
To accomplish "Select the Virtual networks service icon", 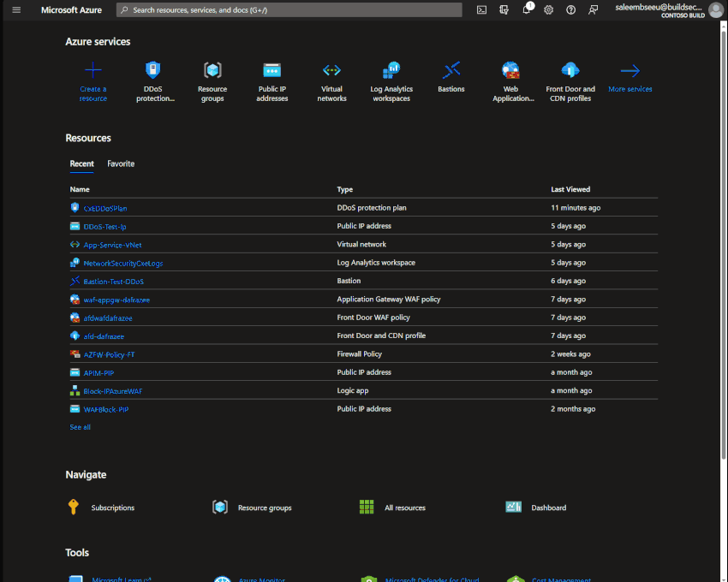I will (x=331, y=71).
